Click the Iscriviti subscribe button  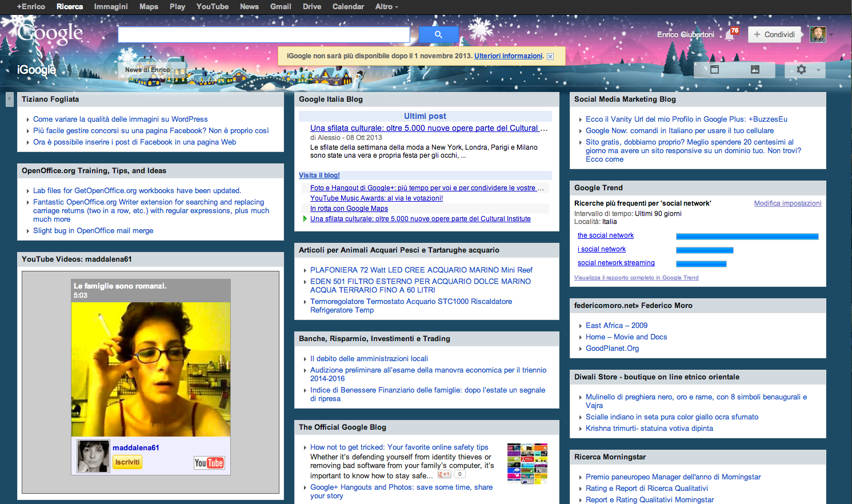127,462
